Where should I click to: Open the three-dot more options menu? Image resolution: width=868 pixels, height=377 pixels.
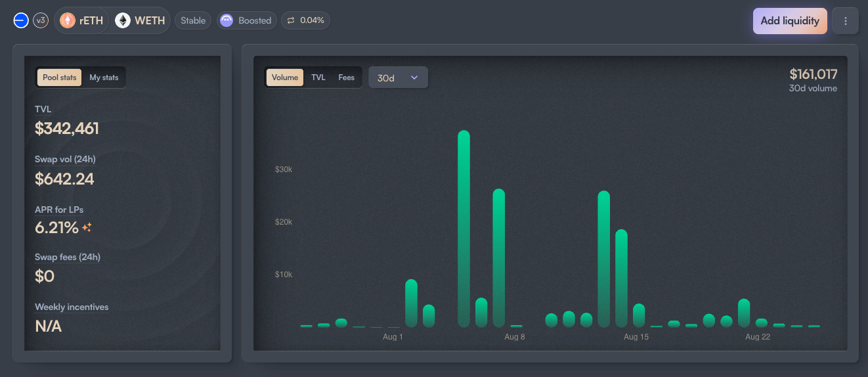tap(845, 21)
